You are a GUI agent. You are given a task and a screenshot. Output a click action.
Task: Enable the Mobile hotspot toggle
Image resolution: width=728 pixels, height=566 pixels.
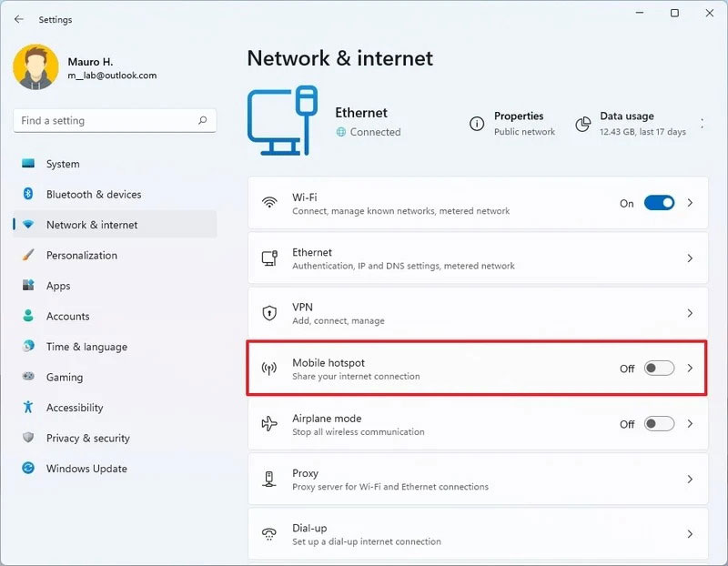pyautogui.click(x=659, y=369)
